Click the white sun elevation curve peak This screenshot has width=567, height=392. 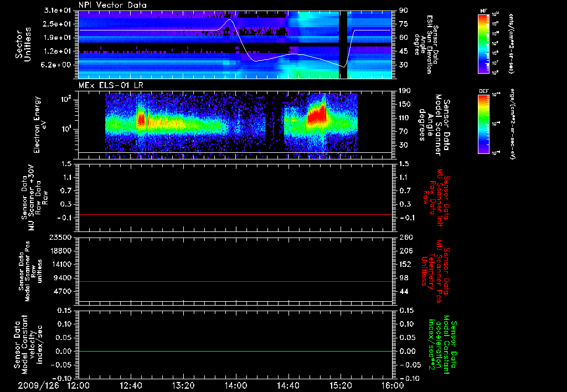pos(229,19)
